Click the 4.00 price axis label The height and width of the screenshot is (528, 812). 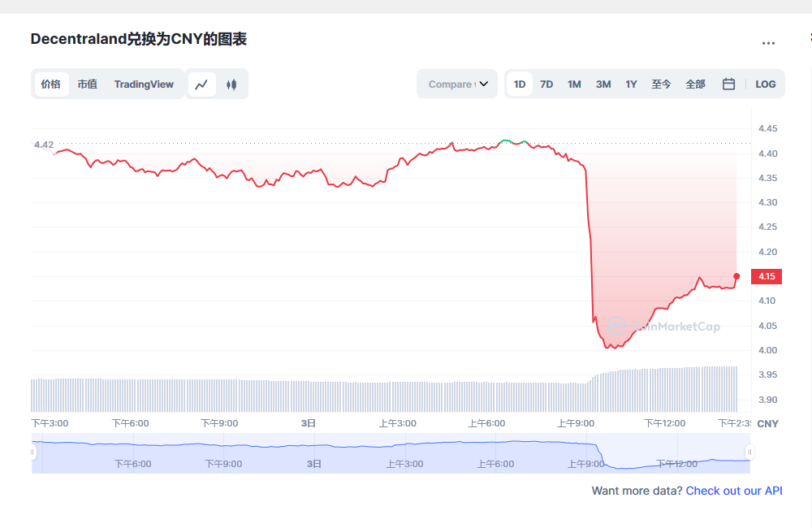(767, 350)
